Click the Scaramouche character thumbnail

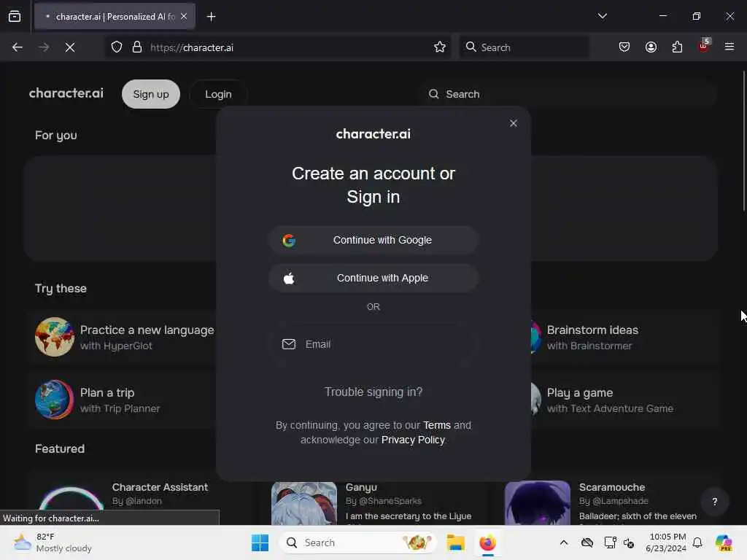tap(538, 503)
